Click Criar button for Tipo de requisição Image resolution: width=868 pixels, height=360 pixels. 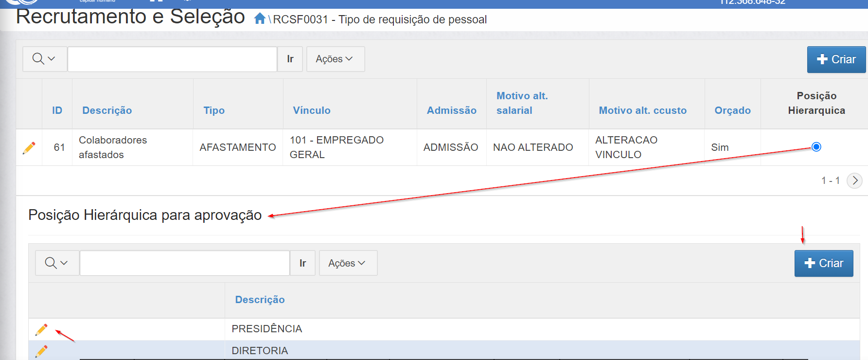tap(836, 59)
